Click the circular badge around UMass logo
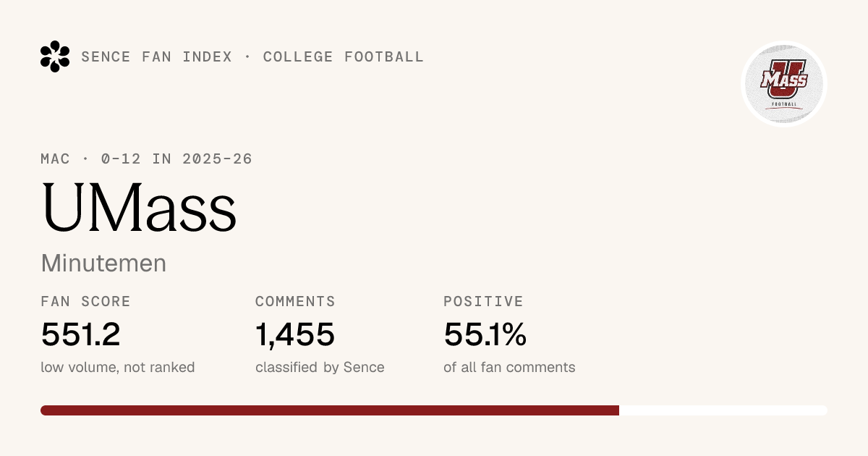The image size is (868, 456). [x=784, y=84]
